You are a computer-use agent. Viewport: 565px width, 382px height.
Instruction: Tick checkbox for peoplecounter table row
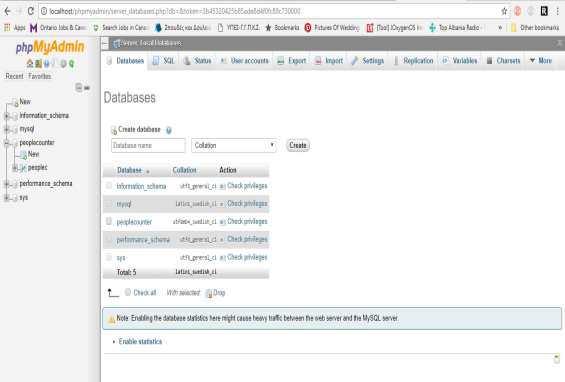[109, 221]
